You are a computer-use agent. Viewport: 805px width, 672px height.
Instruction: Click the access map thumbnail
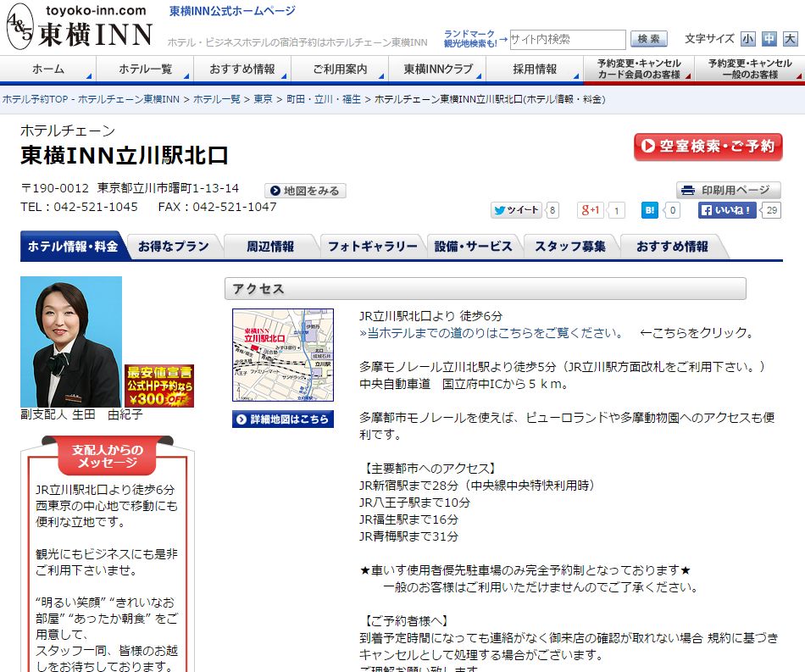[283, 355]
